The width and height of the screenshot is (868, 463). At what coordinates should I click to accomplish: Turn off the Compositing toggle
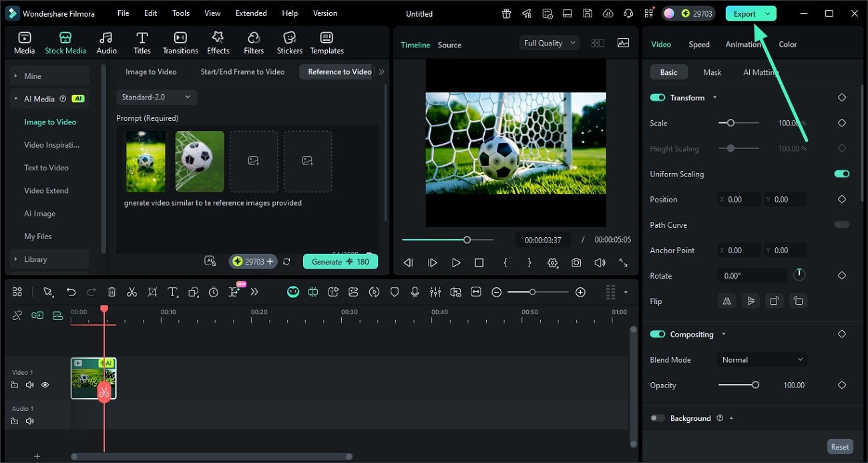click(x=657, y=333)
